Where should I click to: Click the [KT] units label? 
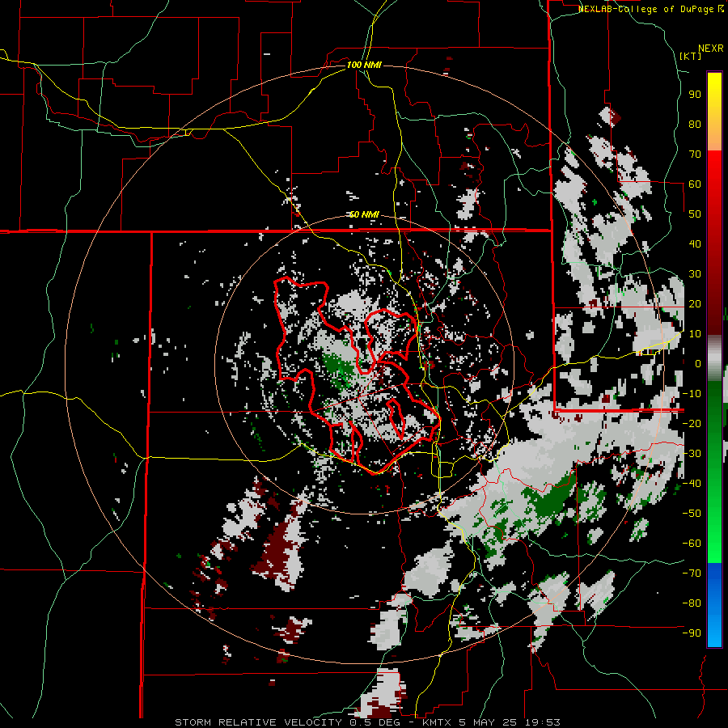coord(690,56)
